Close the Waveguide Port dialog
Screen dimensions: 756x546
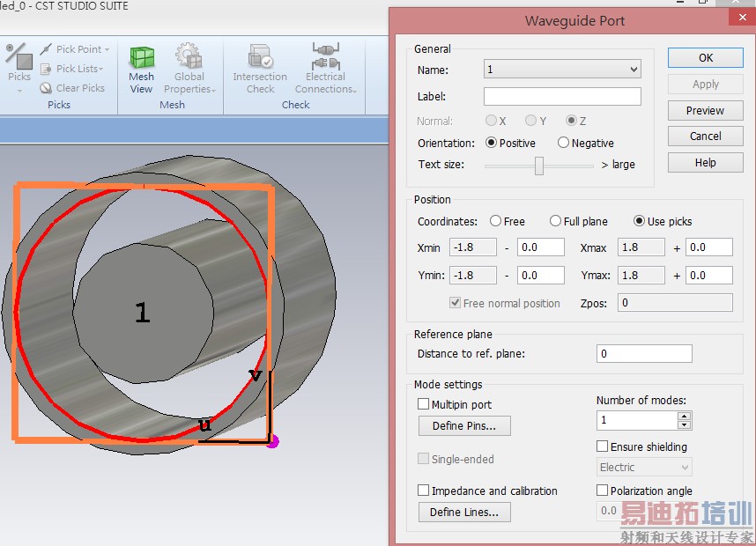tap(742, 17)
